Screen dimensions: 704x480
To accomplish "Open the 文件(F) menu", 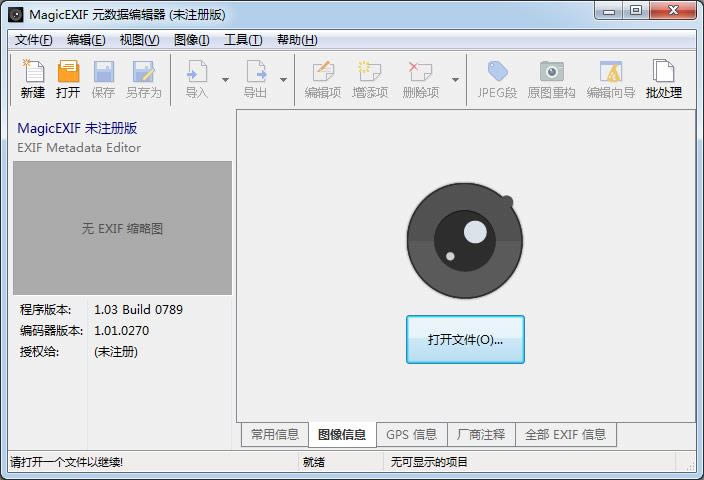I will (34, 40).
